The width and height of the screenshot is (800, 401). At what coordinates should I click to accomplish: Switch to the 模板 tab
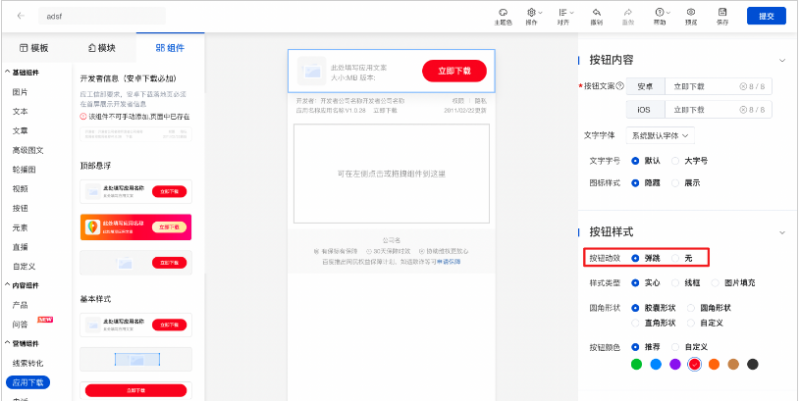pos(34,48)
